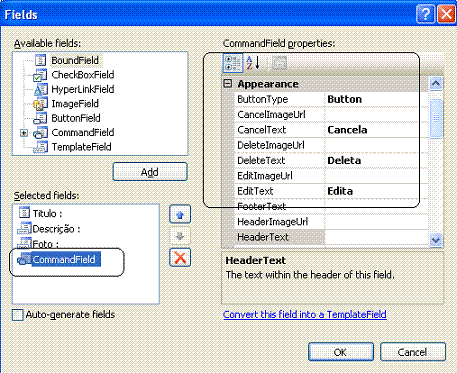
Task: Click the EditImageUrl property row
Action: [x=332, y=176]
